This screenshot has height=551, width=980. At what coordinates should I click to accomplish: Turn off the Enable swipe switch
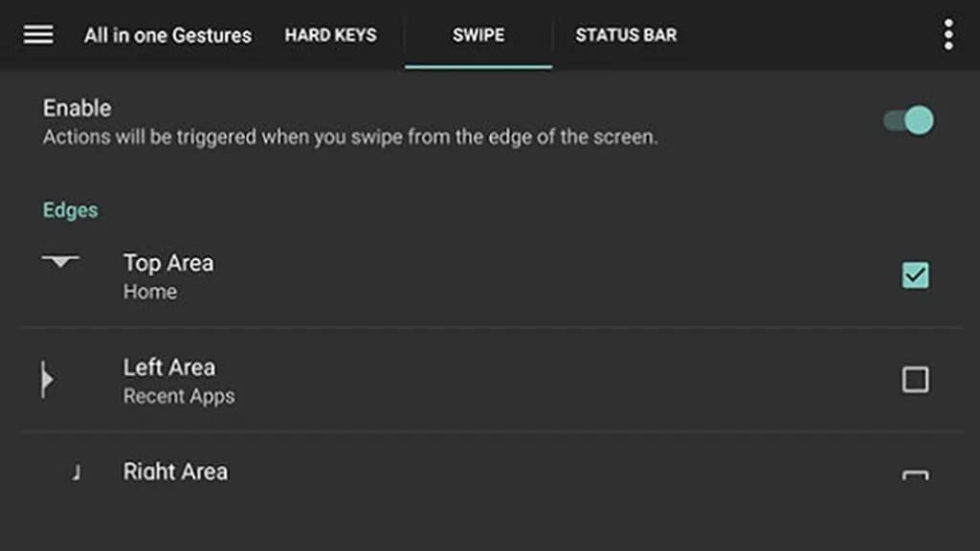tap(908, 121)
